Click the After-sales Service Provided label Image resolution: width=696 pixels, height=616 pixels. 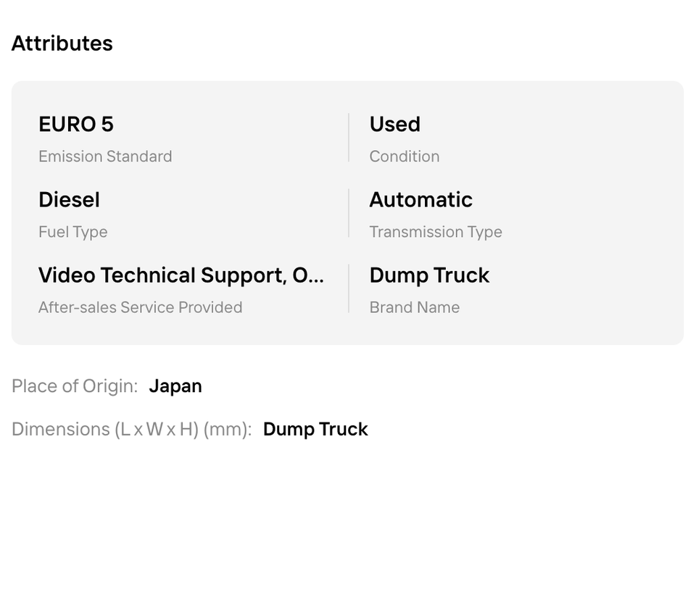click(140, 307)
